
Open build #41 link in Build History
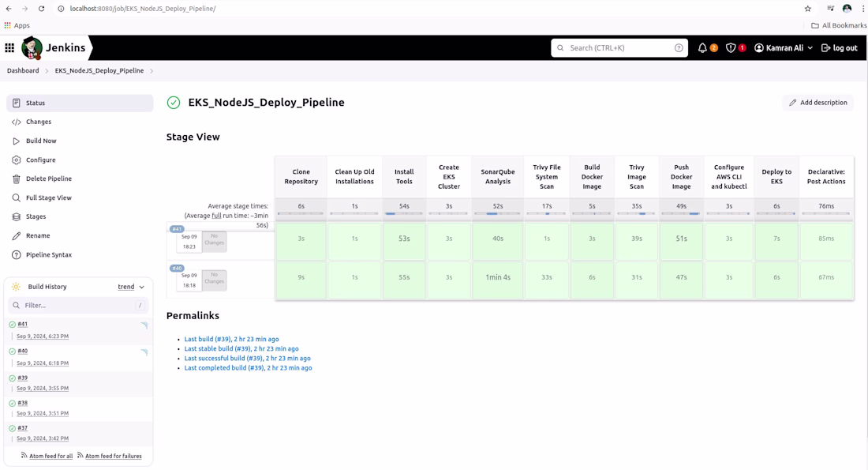tap(23, 324)
